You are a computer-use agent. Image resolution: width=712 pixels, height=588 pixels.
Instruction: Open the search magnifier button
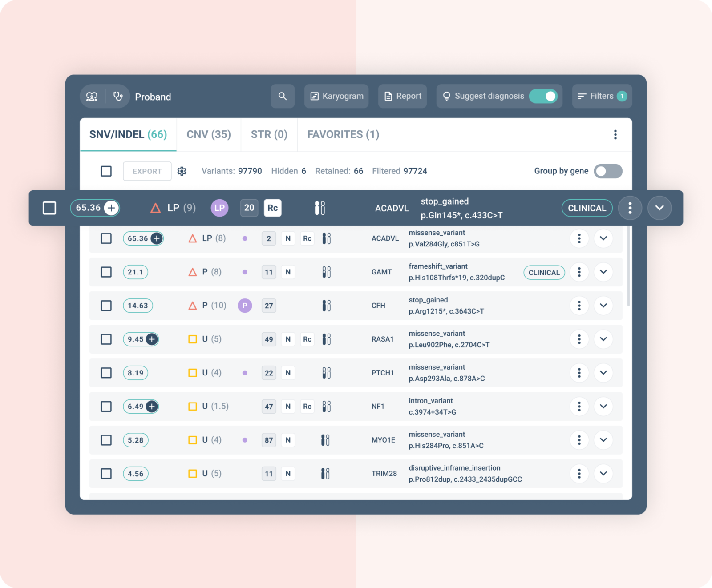(283, 96)
